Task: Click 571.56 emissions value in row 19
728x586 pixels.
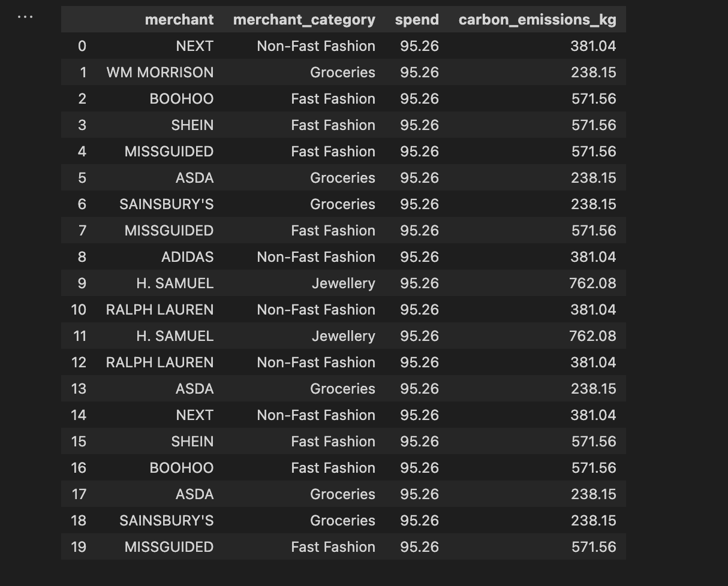Action: [594, 547]
